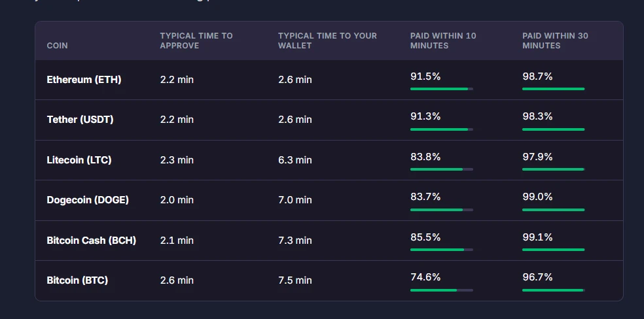Click Ethereum's 2.6 min wallet time
The width and height of the screenshot is (644, 319).
click(295, 80)
